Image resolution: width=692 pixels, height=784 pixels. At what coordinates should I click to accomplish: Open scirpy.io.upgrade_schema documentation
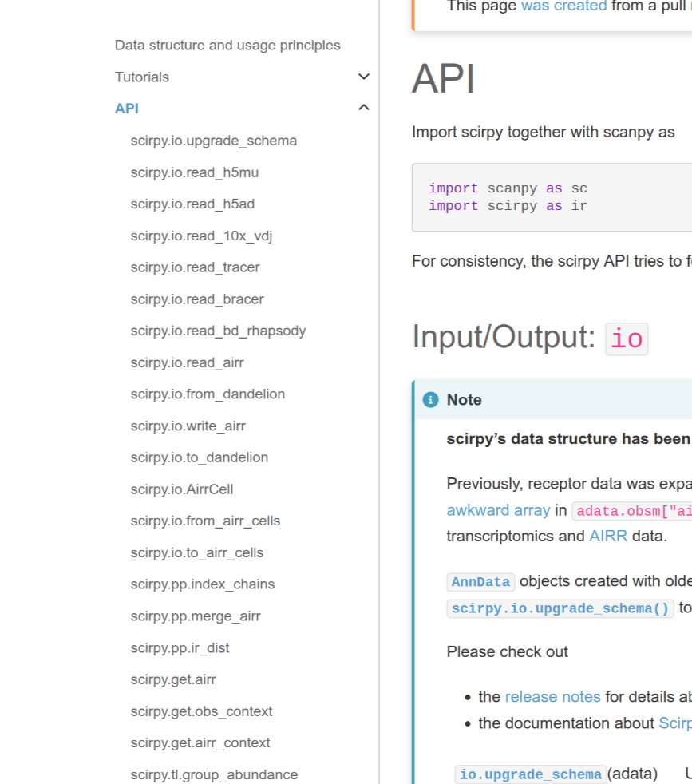coord(214,140)
